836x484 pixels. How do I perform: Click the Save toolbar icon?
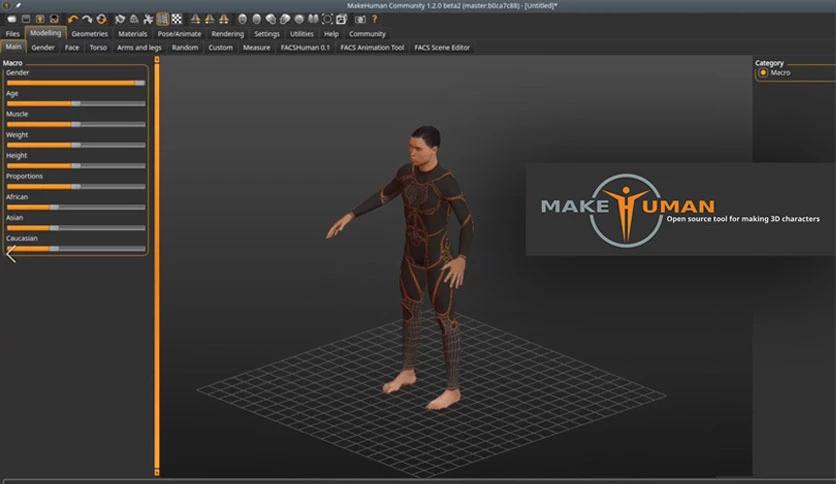(40, 19)
